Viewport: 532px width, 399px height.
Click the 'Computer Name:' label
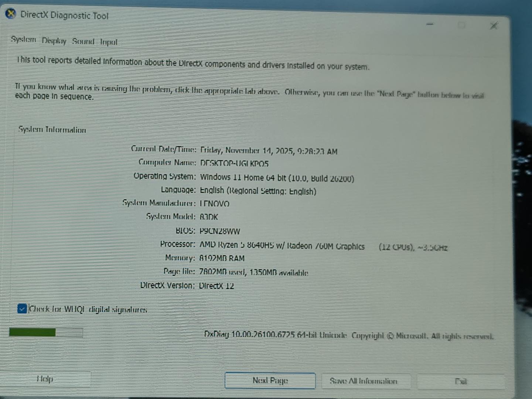pos(167,162)
